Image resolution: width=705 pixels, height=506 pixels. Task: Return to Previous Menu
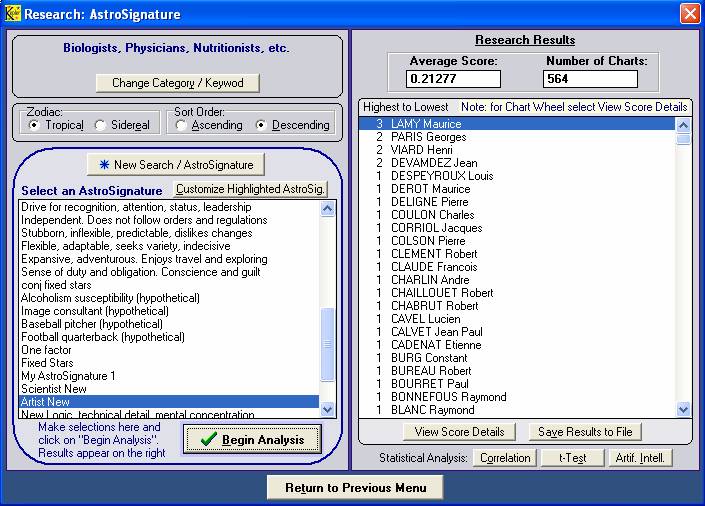355,488
